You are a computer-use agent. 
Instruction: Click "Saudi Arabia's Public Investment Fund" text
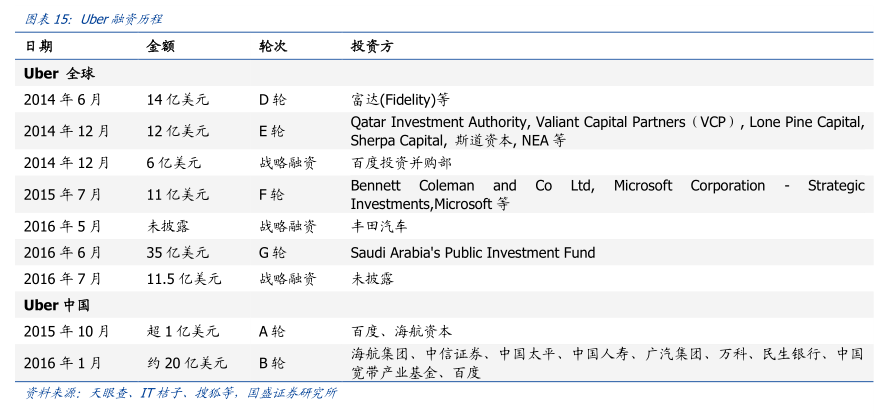click(472, 252)
